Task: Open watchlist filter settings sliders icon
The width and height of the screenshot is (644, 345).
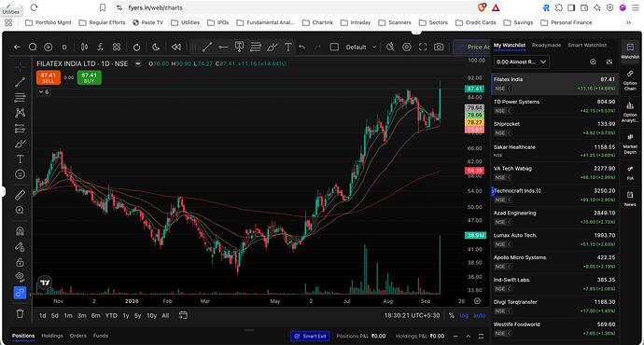Action: click(609, 62)
